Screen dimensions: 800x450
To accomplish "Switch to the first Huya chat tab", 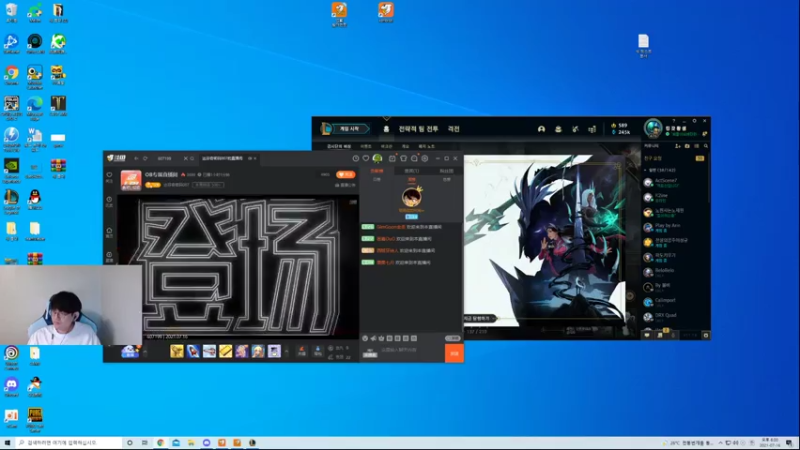I will (377, 171).
